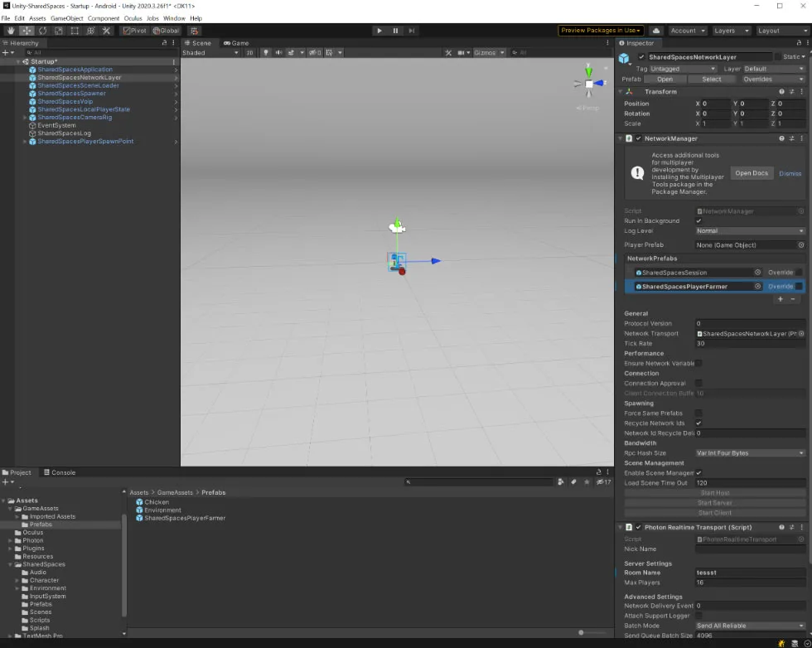Toggle scene audio icon
This screenshot has height=648, width=812.
pos(278,53)
